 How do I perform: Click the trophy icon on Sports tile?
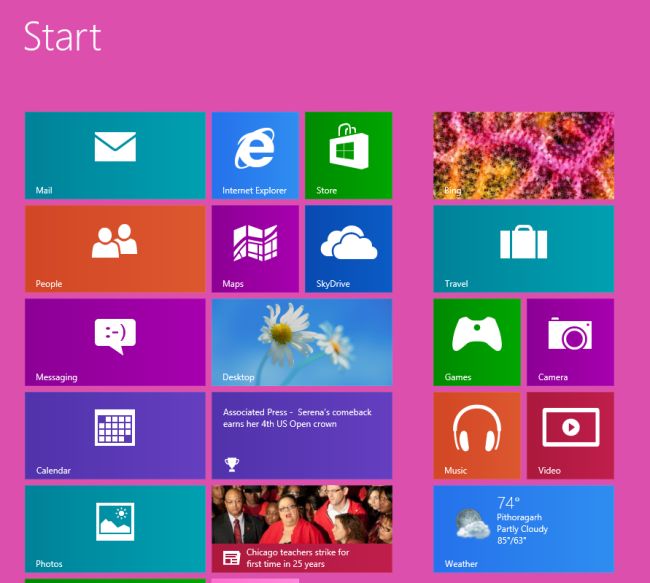(x=232, y=464)
